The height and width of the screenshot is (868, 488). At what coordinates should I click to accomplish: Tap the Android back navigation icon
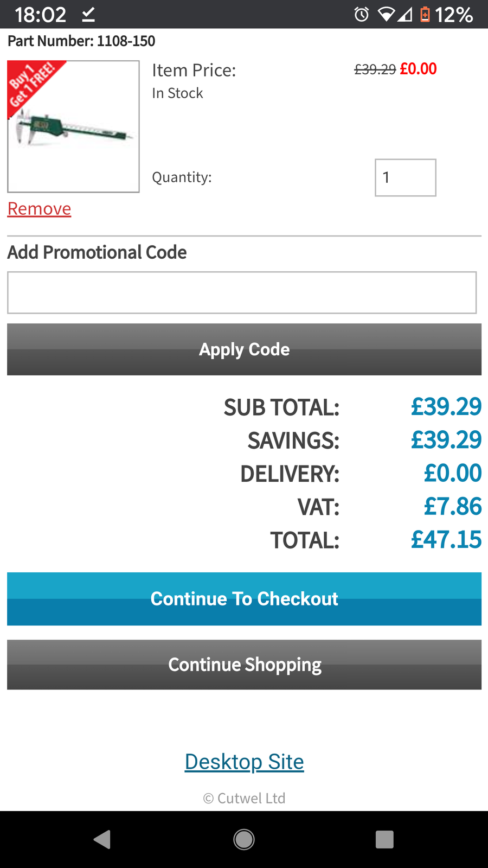(102, 839)
